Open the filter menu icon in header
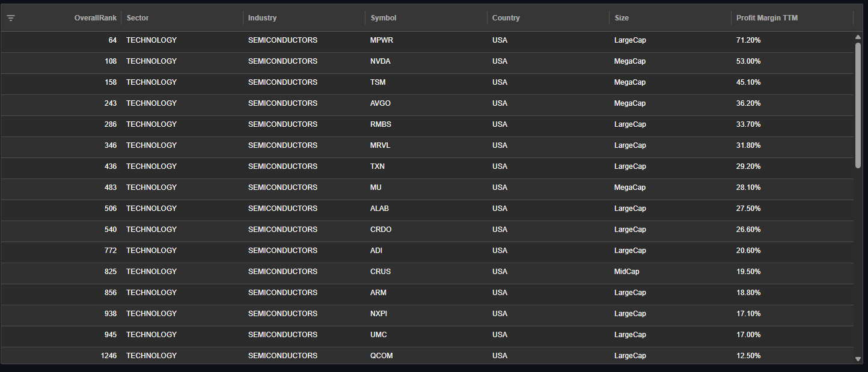The width and height of the screenshot is (868, 372). (x=11, y=18)
